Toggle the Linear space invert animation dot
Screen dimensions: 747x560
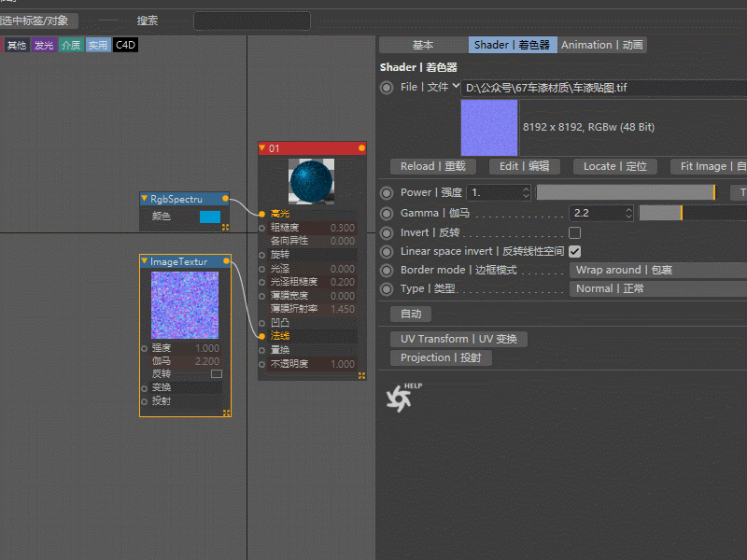(387, 251)
